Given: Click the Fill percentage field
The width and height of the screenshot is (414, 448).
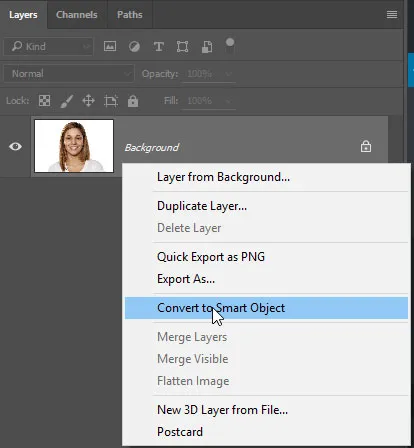Looking at the screenshot, I should click(209, 101).
